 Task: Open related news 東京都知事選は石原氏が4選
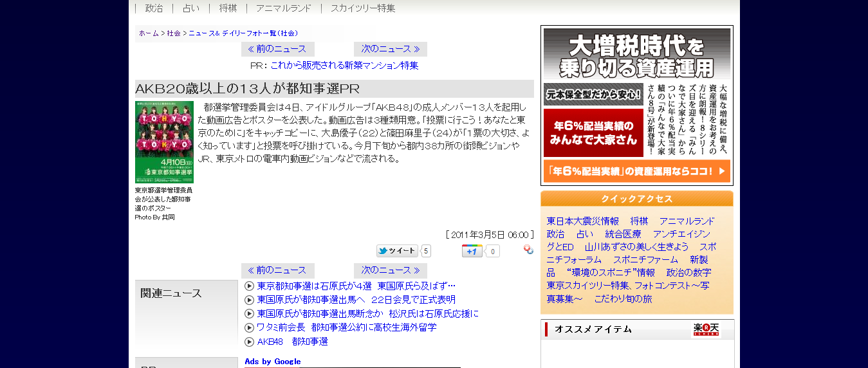click(x=356, y=286)
